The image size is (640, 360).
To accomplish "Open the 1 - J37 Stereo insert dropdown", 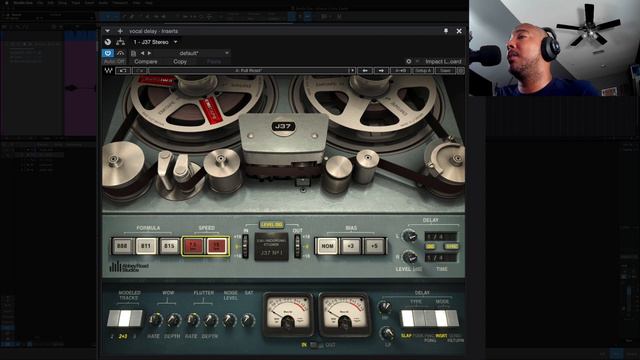I will click(156, 42).
